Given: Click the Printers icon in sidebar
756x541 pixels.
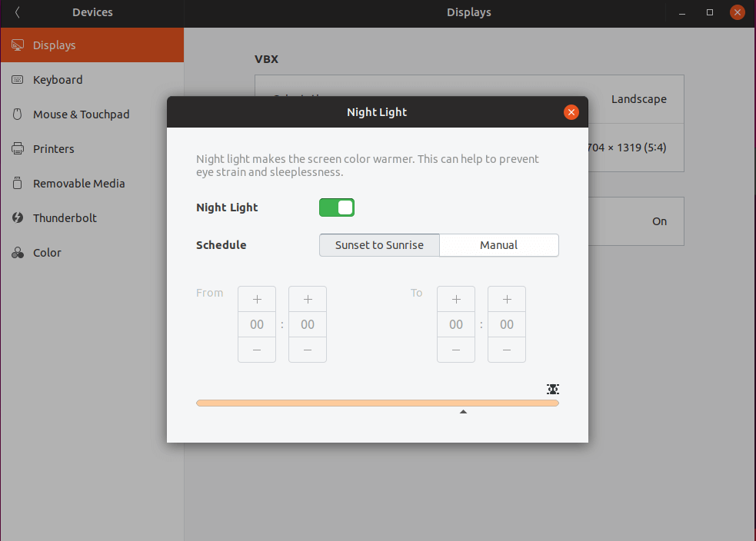Looking at the screenshot, I should point(17,149).
